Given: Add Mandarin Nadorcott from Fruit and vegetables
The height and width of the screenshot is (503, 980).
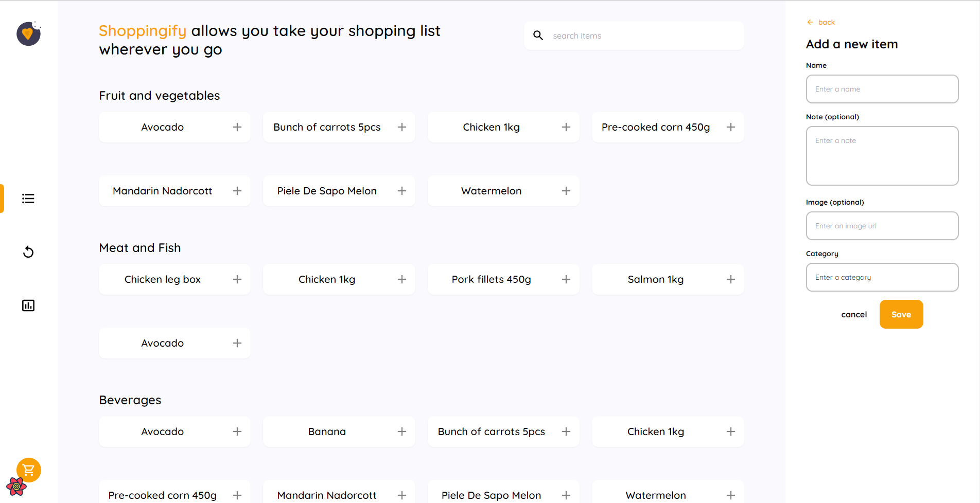Looking at the screenshot, I should pyautogui.click(x=237, y=191).
